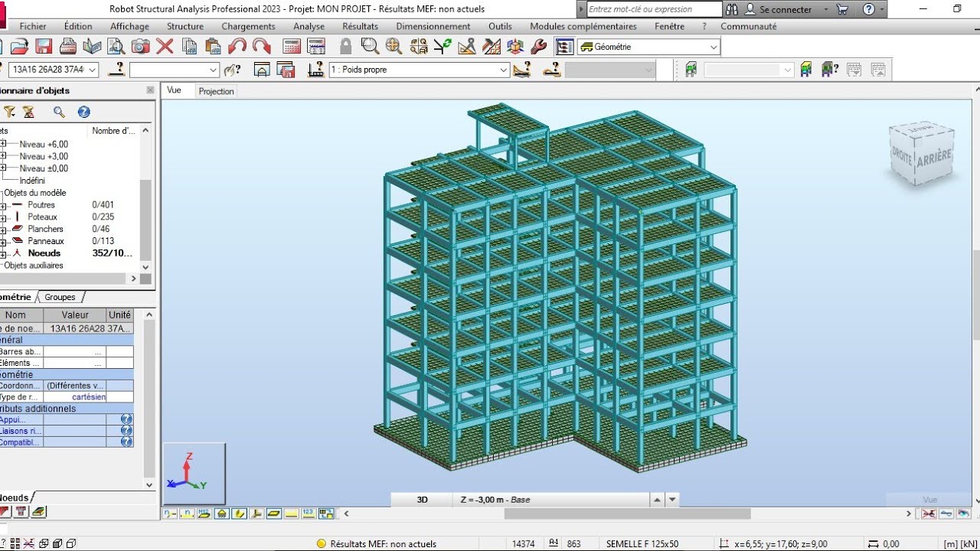
Task: Expand the Niveau +6,00 tree node
Action: point(3,144)
